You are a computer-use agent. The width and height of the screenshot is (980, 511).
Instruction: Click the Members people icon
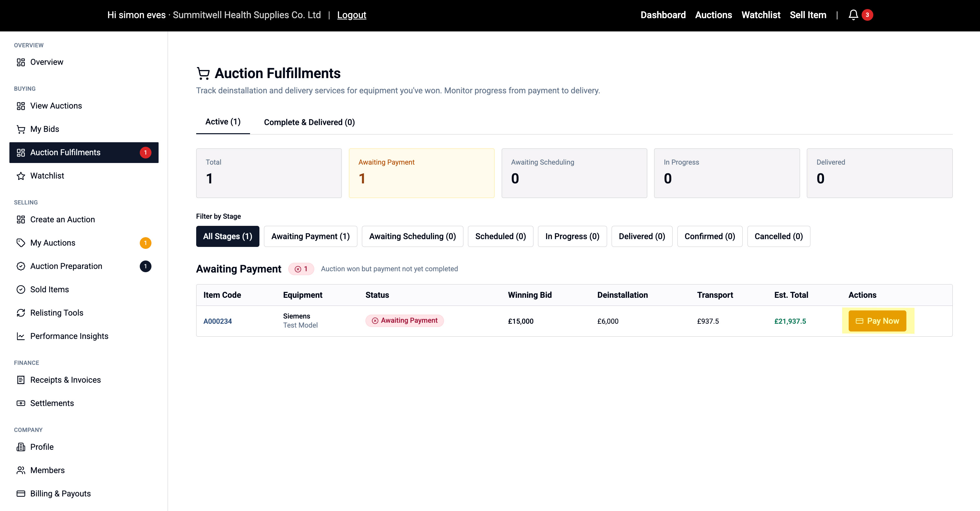tap(20, 470)
